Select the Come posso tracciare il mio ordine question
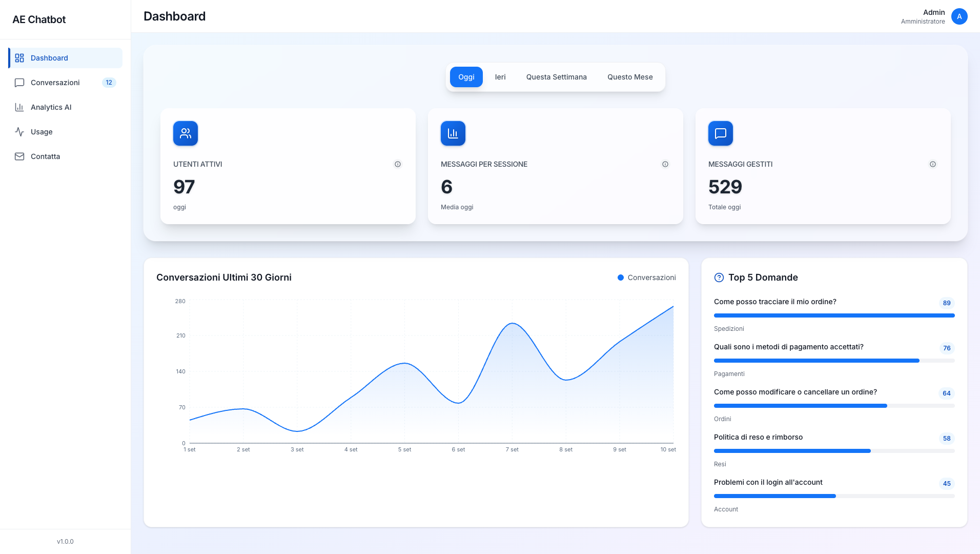This screenshot has height=554, width=980. 775,302
